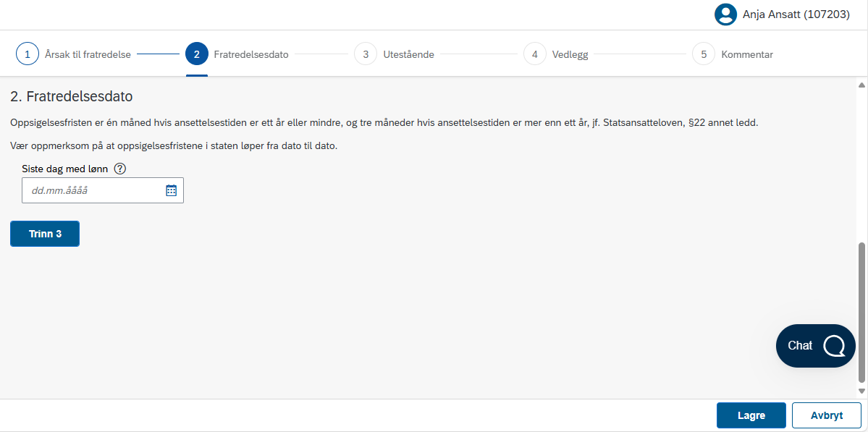Image resolution: width=868 pixels, height=432 pixels.
Task: Cancel with the Avbryt button
Action: [x=827, y=415]
